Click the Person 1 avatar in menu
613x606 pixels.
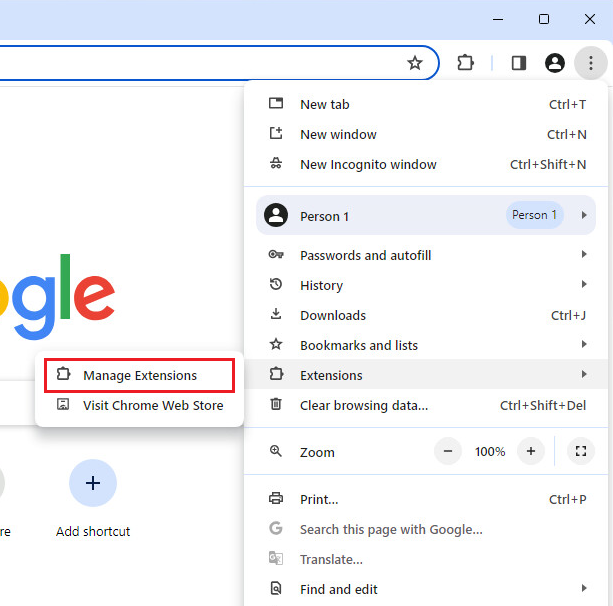point(276,215)
